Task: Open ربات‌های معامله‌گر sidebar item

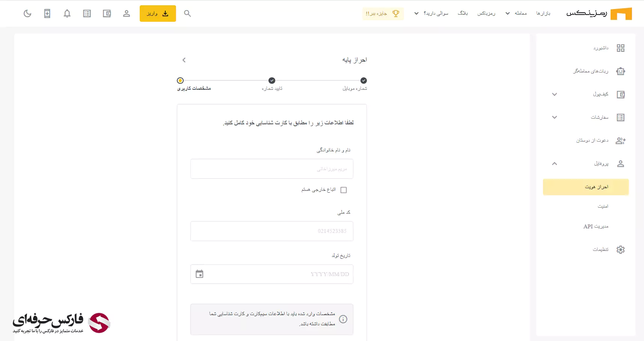Action: (x=591, y=71)
